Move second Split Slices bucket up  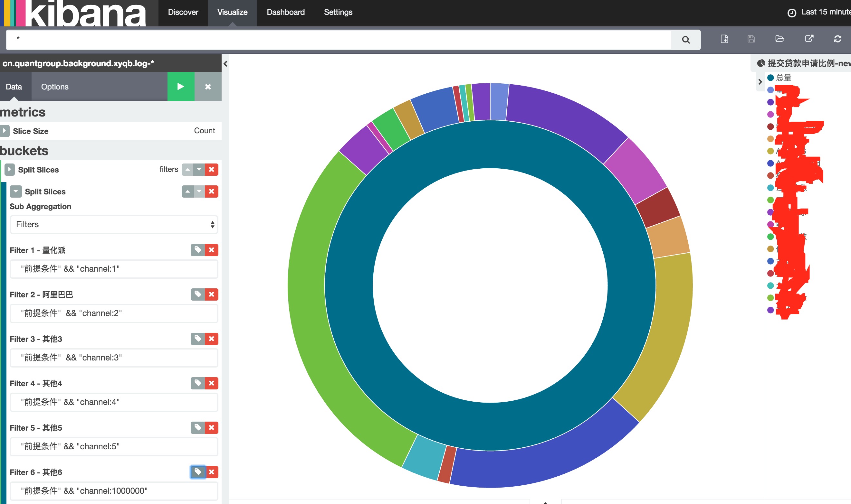187,191
